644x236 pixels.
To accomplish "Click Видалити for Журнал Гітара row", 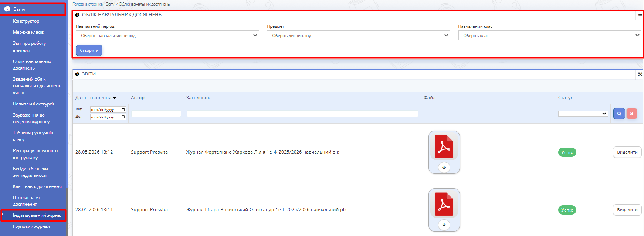I will click(627, 210).
